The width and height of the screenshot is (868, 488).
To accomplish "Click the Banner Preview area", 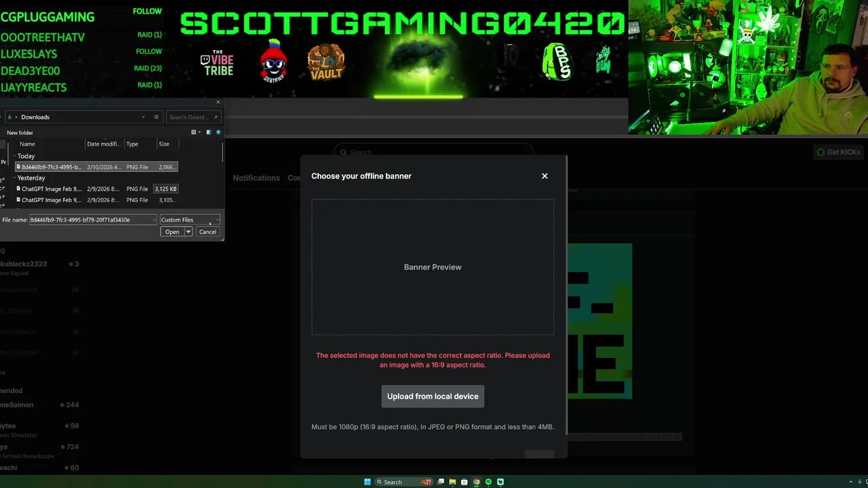I will pos(433,267).
